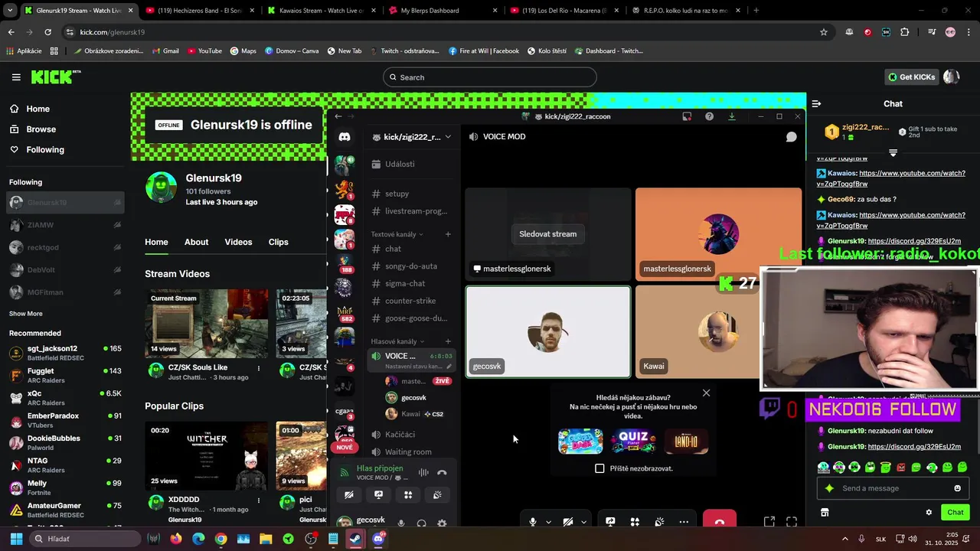Open more options in call controls
Viewport: 980px width, 551px height.
[684, 522]
